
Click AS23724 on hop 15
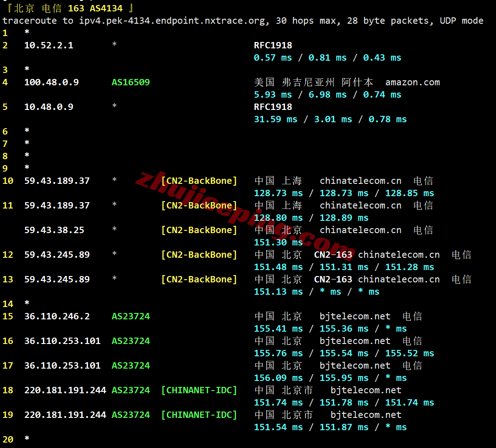[x=131, y=316]
